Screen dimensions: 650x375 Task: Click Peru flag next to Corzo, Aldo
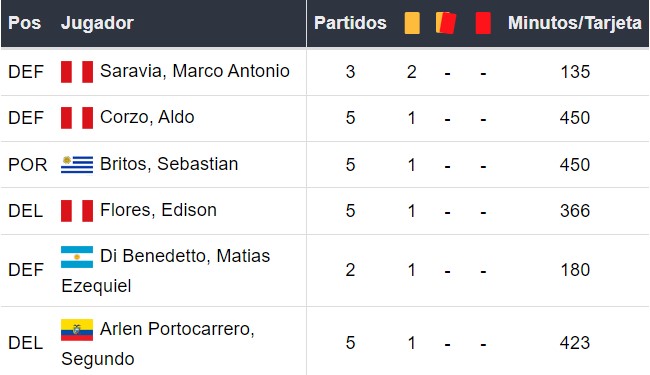click(77, 118)
